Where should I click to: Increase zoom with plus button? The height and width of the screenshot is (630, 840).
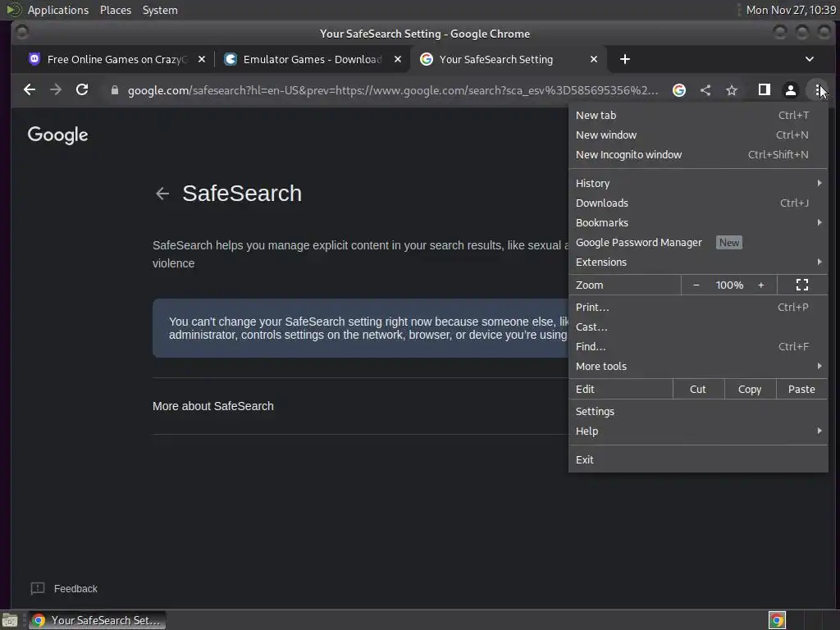pos(760,285)
